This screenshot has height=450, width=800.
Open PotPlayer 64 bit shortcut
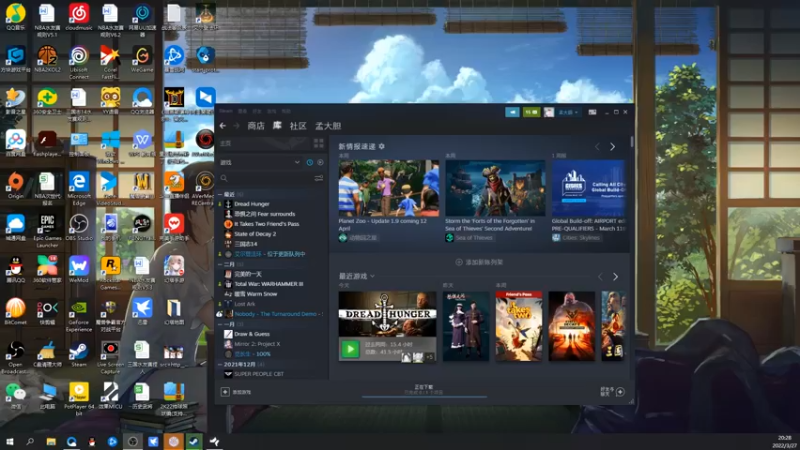click(x=79, y=399)
